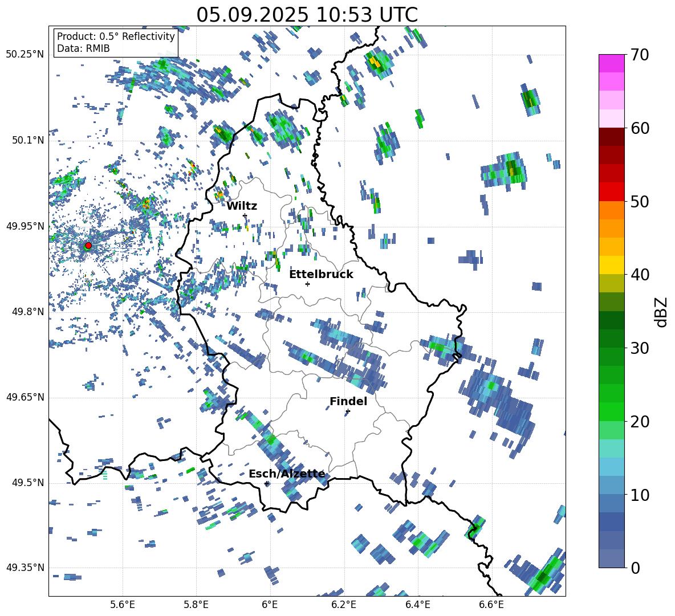Click the 6.6°E longitude label
This screenshot has width=675, height=616.
point(491,605)
